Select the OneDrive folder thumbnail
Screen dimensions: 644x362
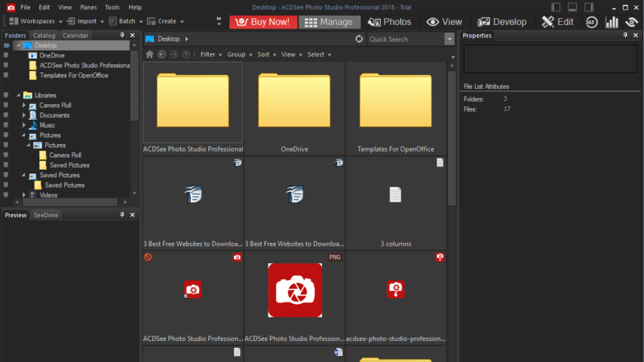[x=295, y=109]
